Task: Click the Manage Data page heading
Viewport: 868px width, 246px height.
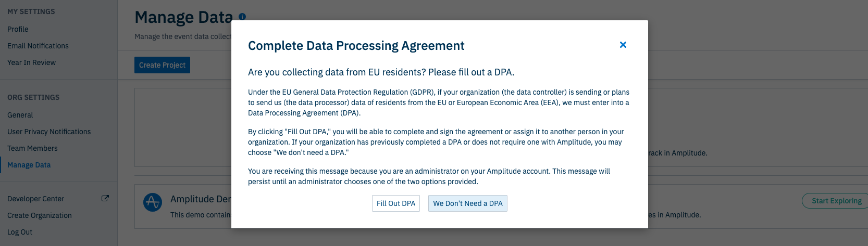Action: pyautogui.click(x=183, y=17)
